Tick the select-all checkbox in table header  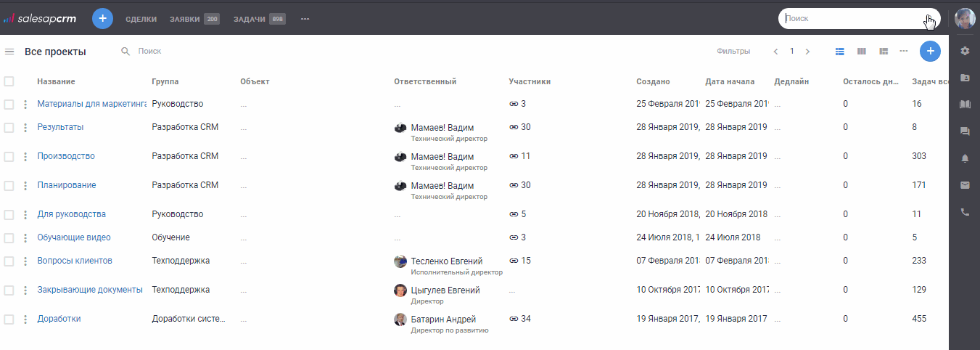[9, 81]
